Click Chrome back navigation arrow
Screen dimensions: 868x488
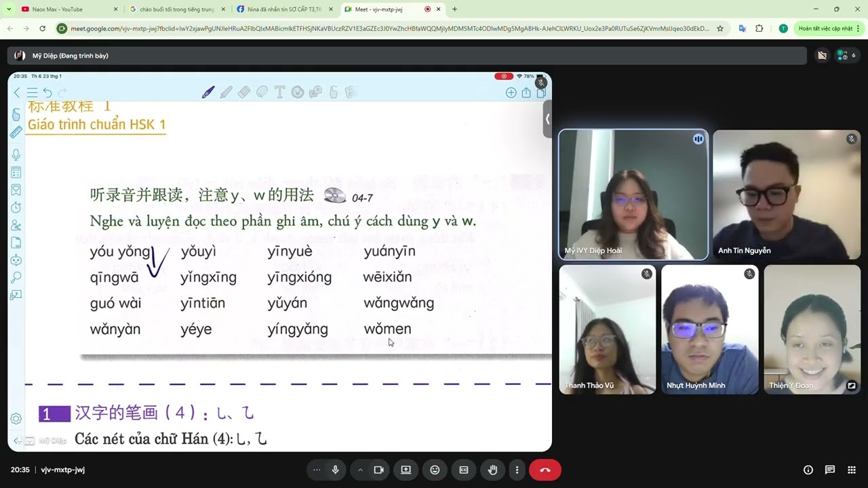[9, 28]
